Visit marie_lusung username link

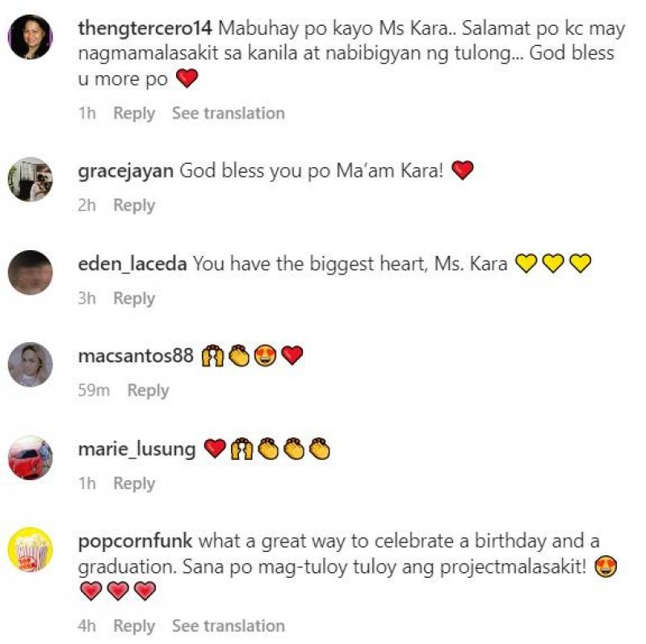(136, 449)
